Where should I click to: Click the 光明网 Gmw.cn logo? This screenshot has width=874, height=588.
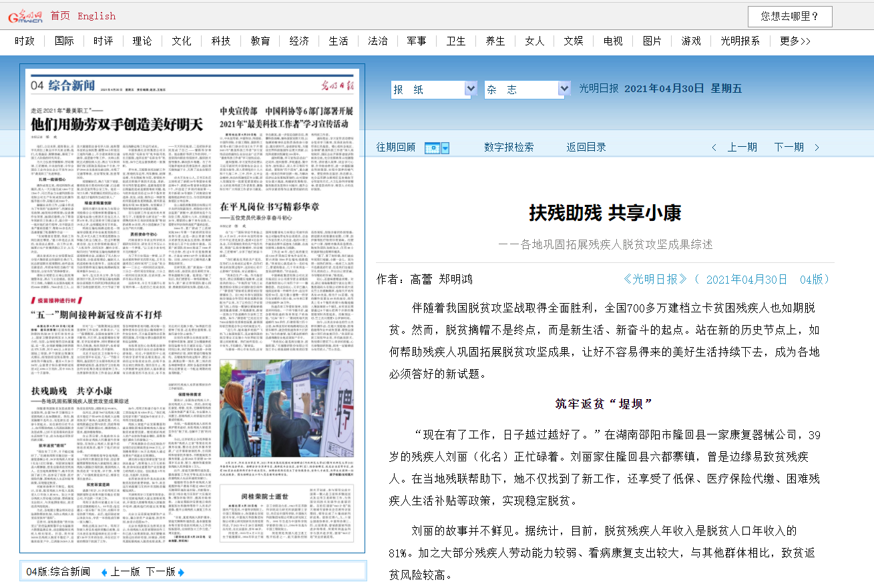click(x=25, y=16)
